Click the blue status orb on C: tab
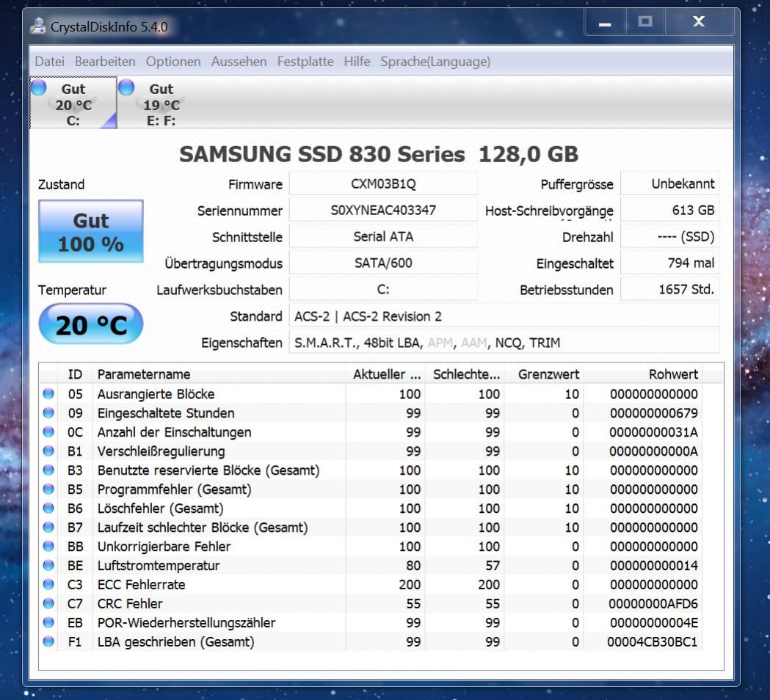The image size is (770, 700). pos(38,87)
